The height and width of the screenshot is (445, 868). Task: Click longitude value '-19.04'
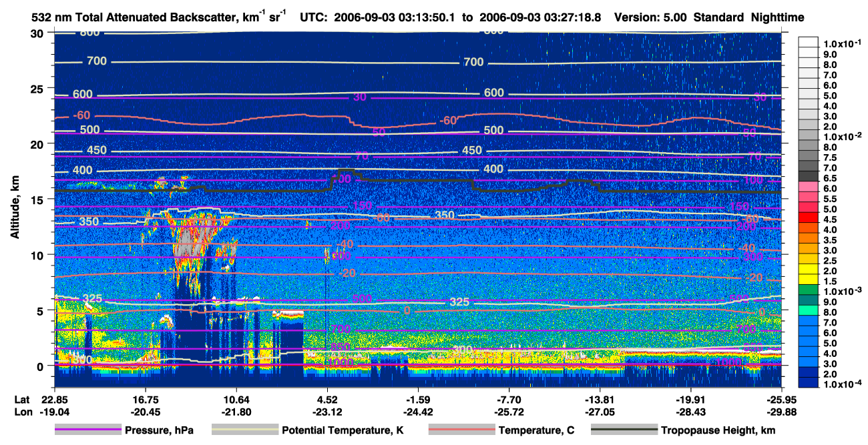coord(54,412)
